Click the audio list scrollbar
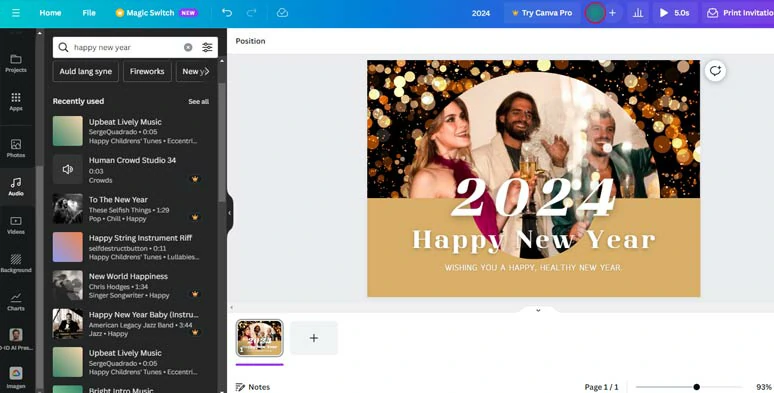 (x=222, y=142)
